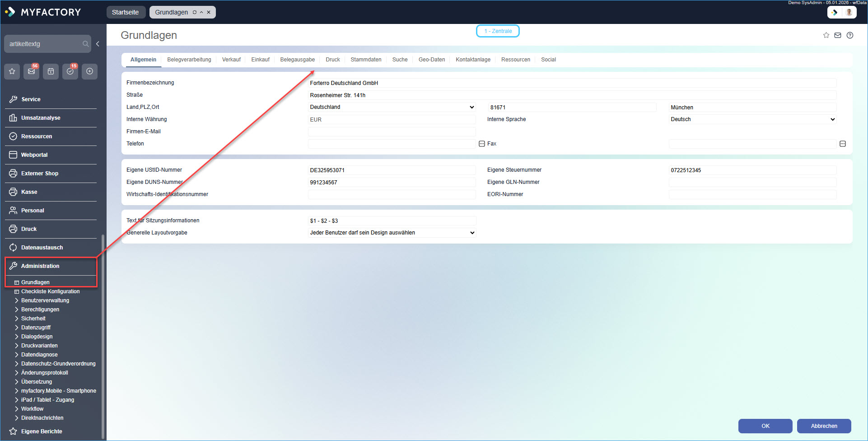868x441 pixels.
Task: Open the calendar icon in sidebar toolbar
Action: pos(51,71)
